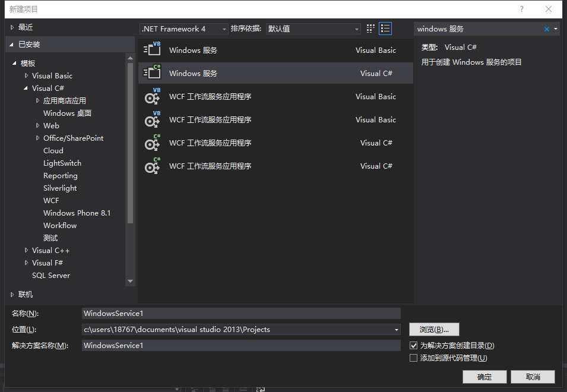Expand the 应用商店应用 node
The height and width of the screenshot is (392, 567).
click(x=37, y=100)
